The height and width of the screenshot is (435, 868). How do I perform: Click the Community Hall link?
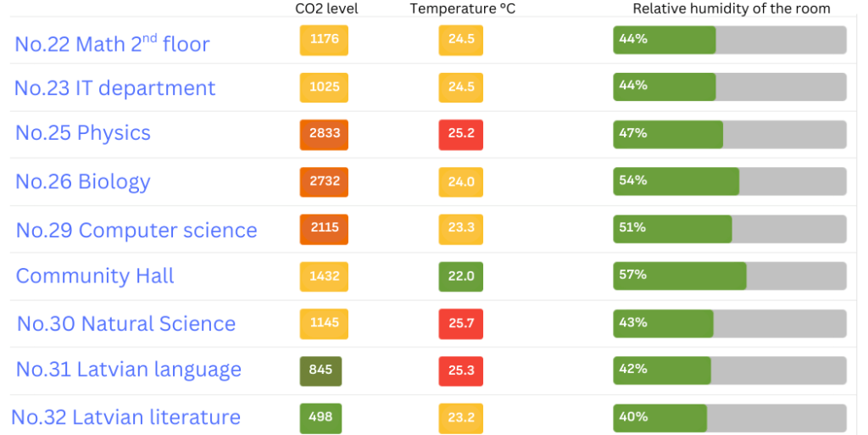pyautogui.click(x=95, y=276)
